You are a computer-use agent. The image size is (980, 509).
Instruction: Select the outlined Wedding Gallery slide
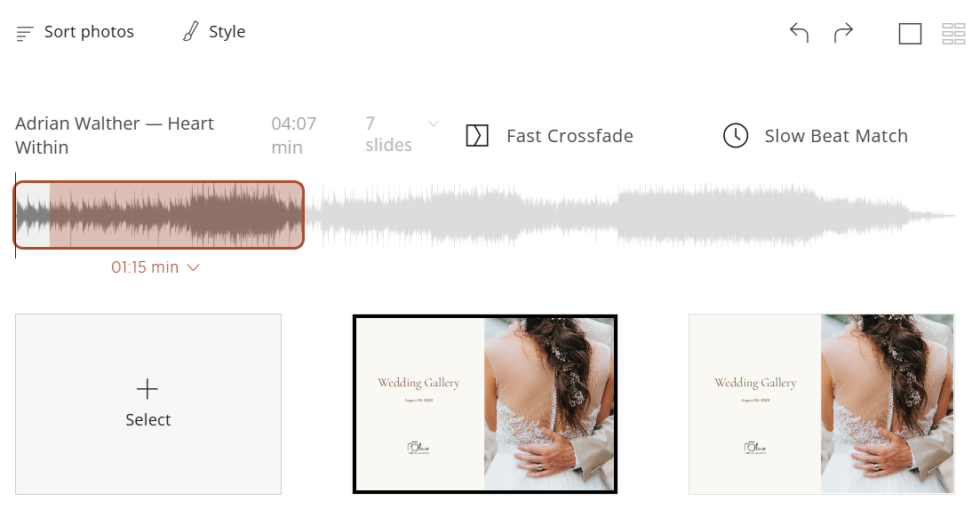tap(485, 404)
